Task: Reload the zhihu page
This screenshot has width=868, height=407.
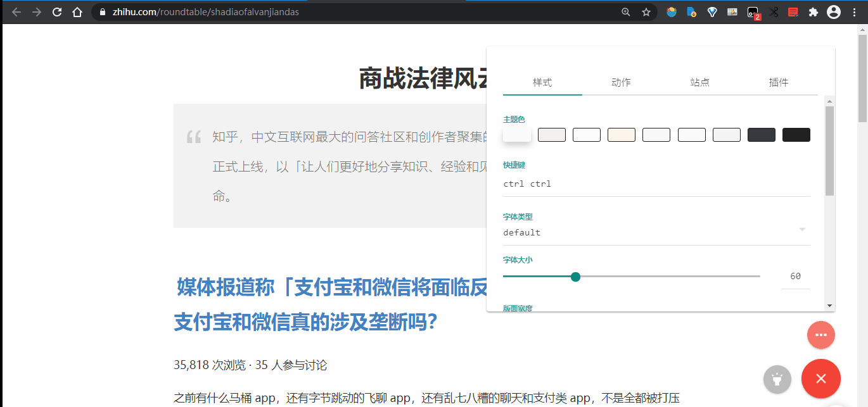Action: tap(57, 12)
